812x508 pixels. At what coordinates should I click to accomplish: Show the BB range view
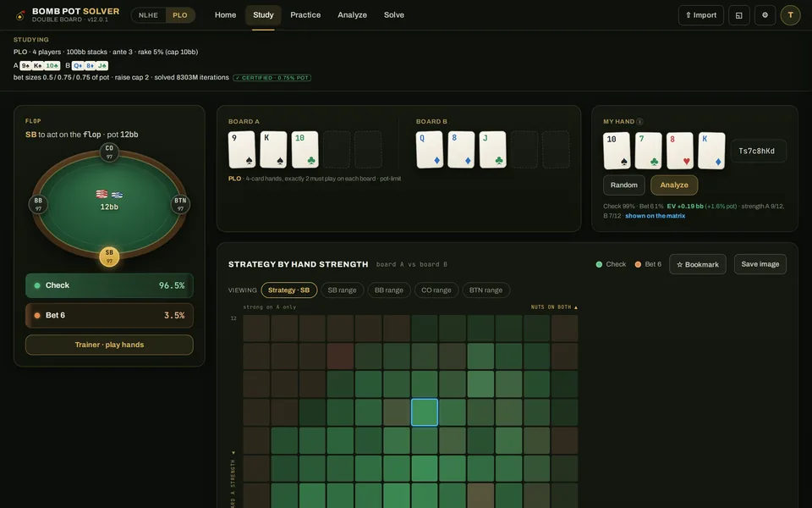(389, 290)
